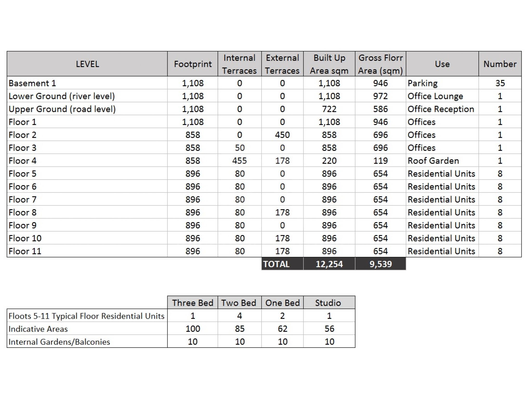Select the Use column header
Viewport: 532px width, 399px height.
click(x=442, y=64)
